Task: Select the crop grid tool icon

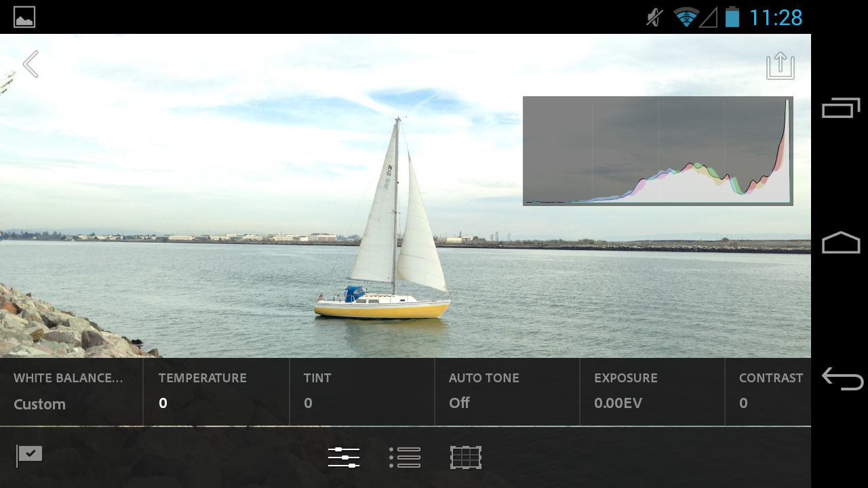Action: tap(466, 457)
